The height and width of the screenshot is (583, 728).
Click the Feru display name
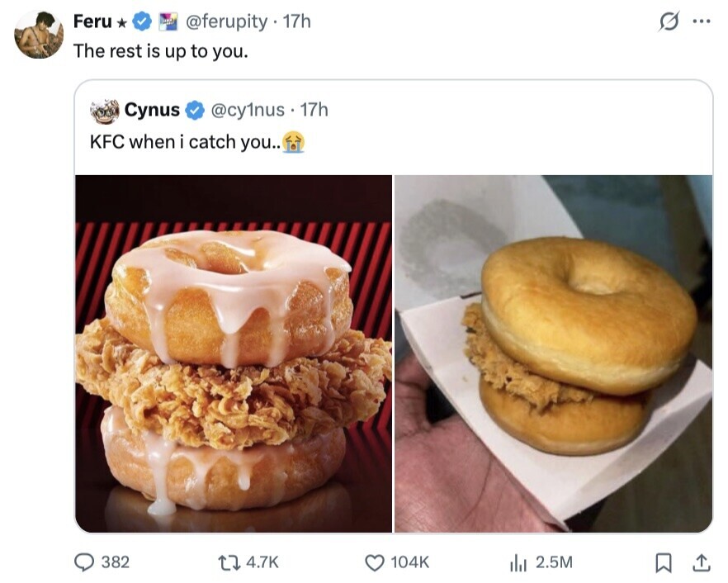pyautogui.click(x=92, y=21)
